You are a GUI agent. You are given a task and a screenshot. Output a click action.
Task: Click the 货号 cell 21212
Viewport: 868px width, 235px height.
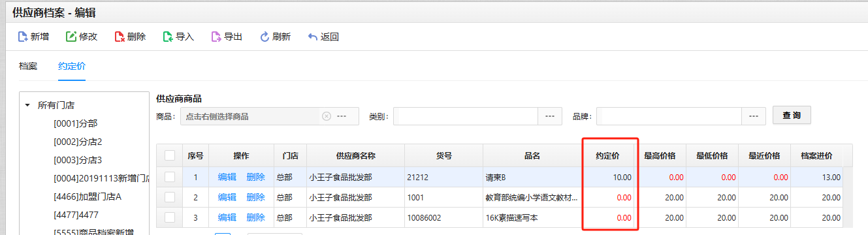click(444, 177)
